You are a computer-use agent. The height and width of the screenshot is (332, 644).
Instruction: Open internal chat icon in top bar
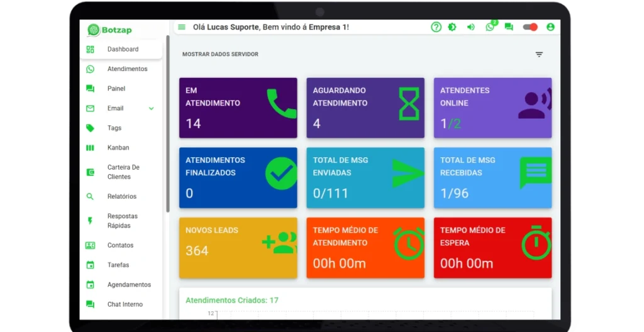(x=509, y=27)
